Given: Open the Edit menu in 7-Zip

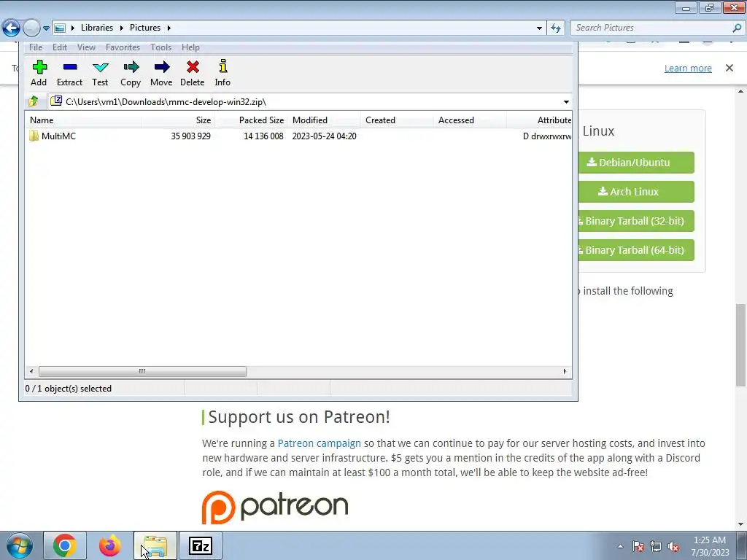Looking at the screenshot, I should click(60, 47).
